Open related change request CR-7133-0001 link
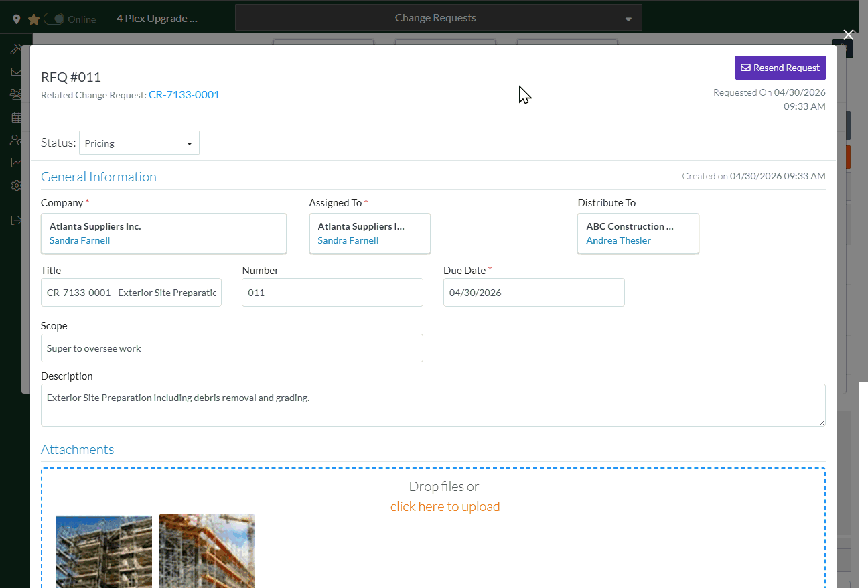Screen dimensions: 868x588 pos(184,95)
